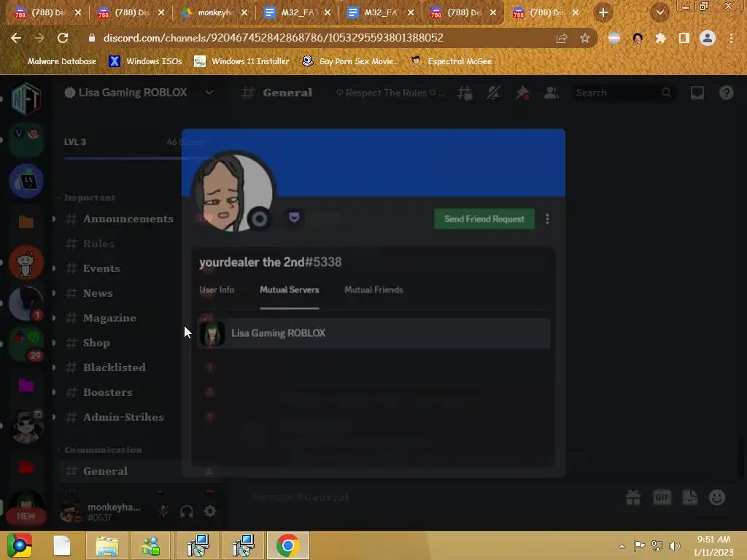The image size is (747, 560).
Task: Open the Boosters channel
Action: pos(108,392)
